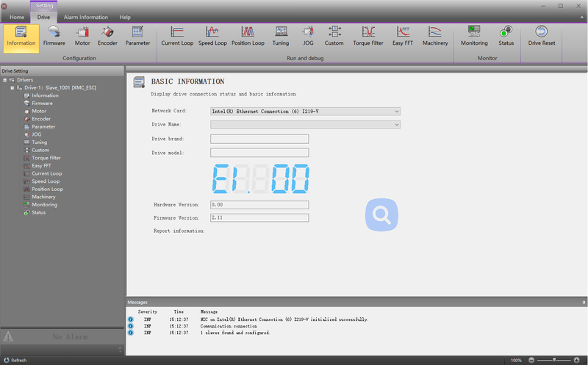Select the Motor configuration icon
The image size is (588, 365).
click(x=82, y=35)
